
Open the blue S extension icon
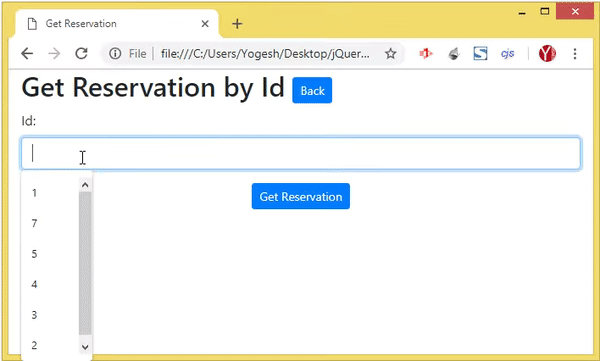480,54
